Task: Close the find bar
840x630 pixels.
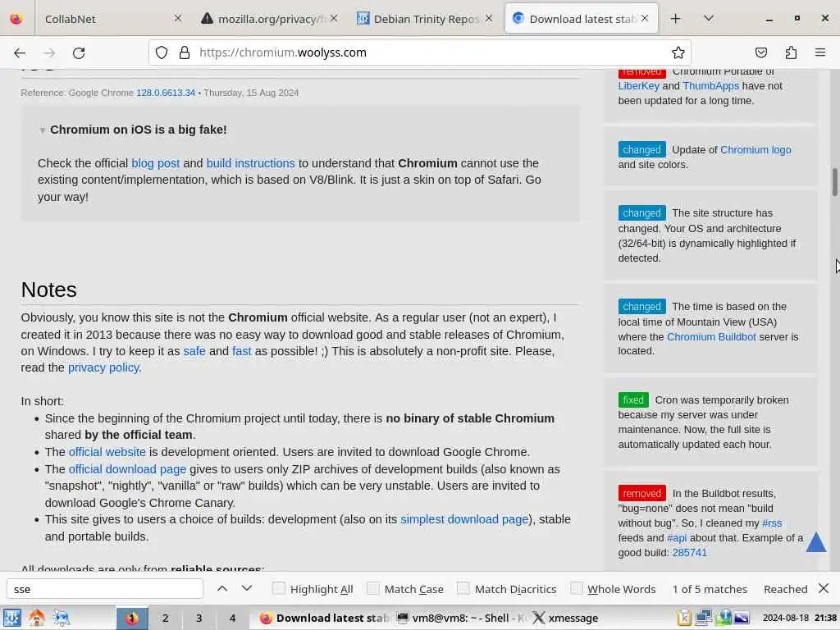Action: pos(824,589)
